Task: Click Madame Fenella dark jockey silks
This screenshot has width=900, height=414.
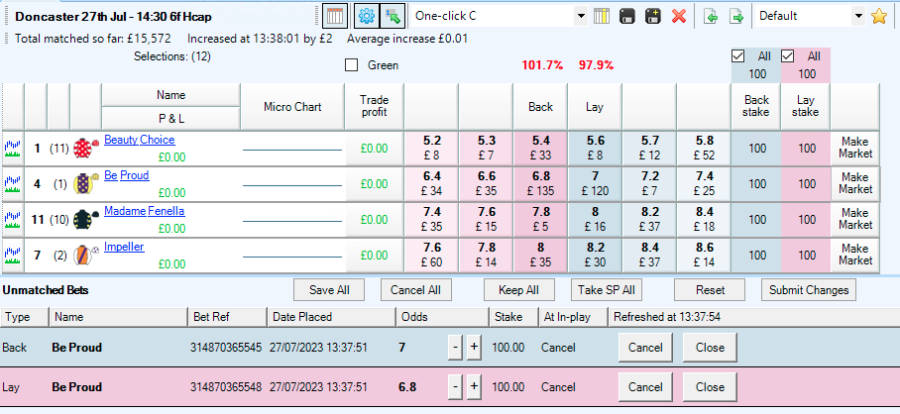Action: click(x=86, y=219)
